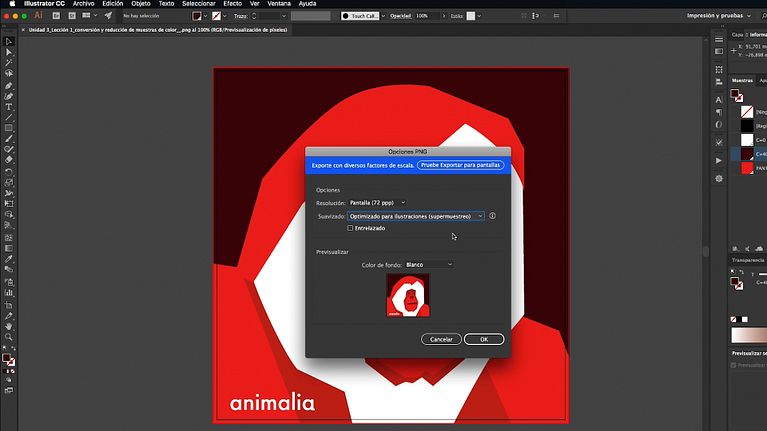
Task: Select the Shaper tool
Action: [x=8, y=149]
